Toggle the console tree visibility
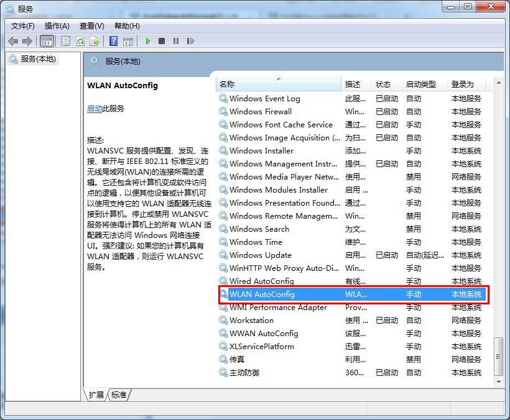The width and height of the screenshot is (510, 420). (47, 41)
